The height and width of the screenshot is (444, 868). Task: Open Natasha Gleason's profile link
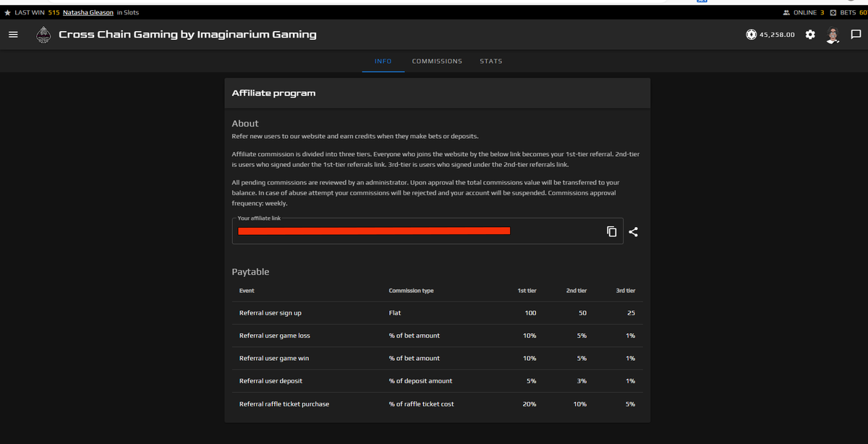[88, 12]
